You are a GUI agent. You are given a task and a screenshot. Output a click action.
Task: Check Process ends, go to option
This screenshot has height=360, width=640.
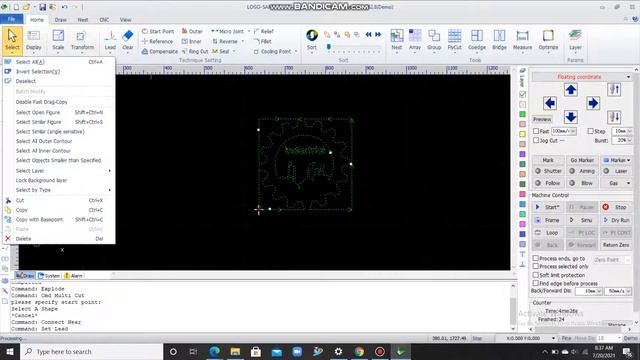(536, 258)
